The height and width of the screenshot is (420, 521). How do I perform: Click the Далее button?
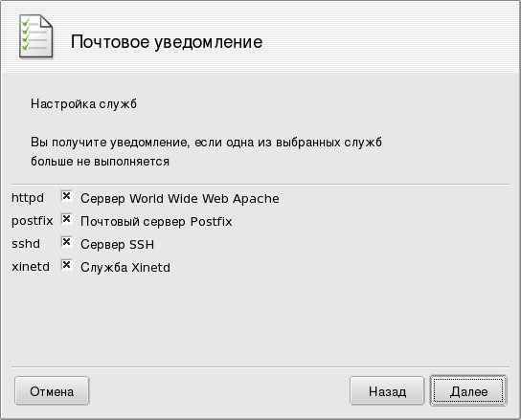point(468,390)
